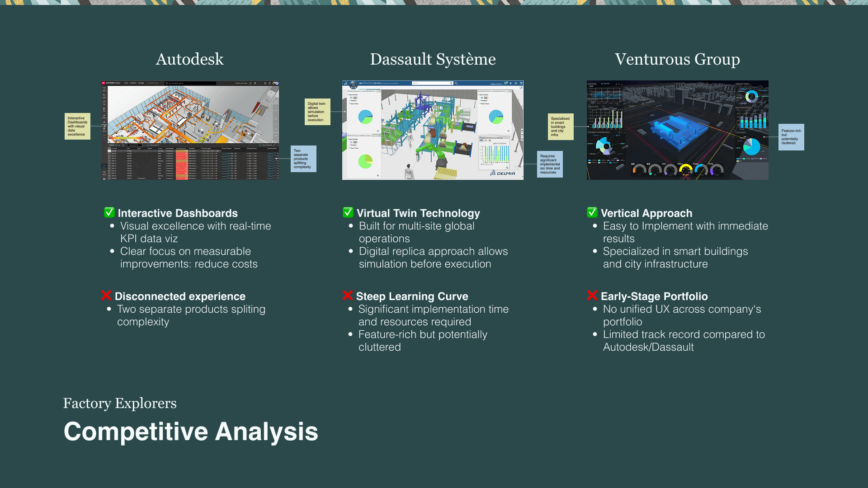Click yellow note 'Specialized in smart buildings'
The height and width of the screenshot is (488, 868).
click(x=560, y=127)
